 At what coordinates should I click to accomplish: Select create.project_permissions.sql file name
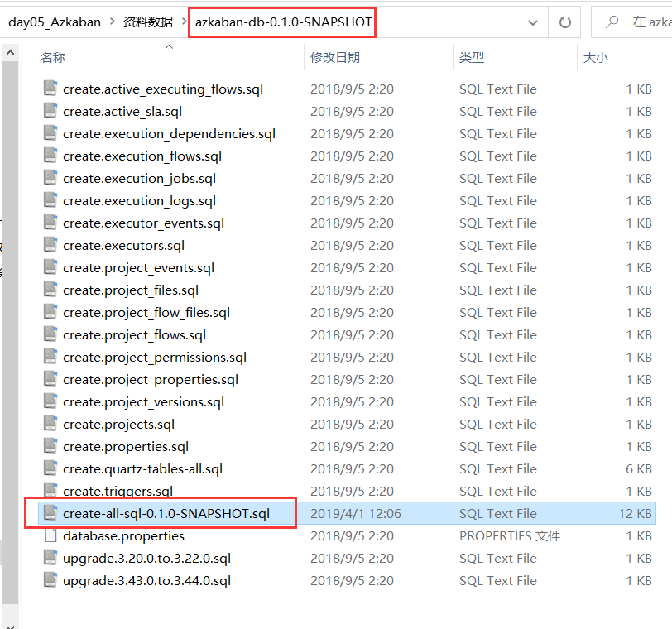coord(154,357)
